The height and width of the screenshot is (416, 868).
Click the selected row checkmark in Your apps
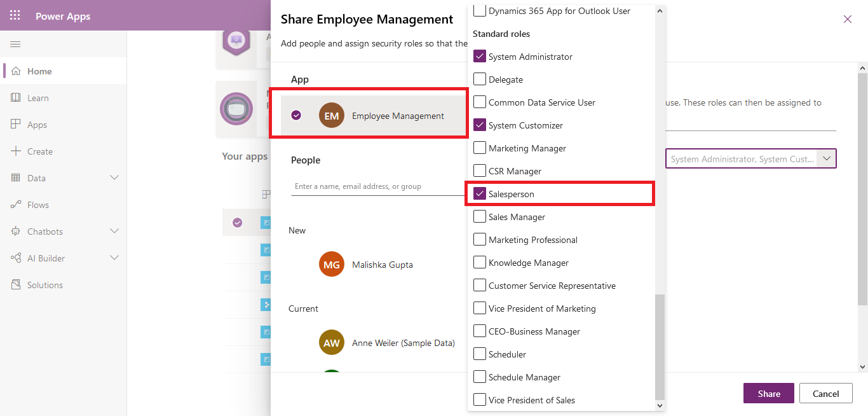[x=237, y=223]
